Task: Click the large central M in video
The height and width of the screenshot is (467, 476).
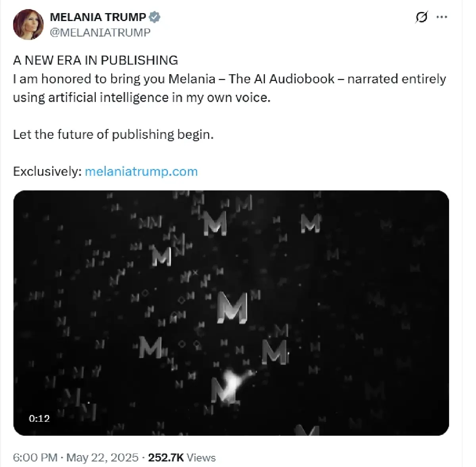Action: [x=232, y=307]
